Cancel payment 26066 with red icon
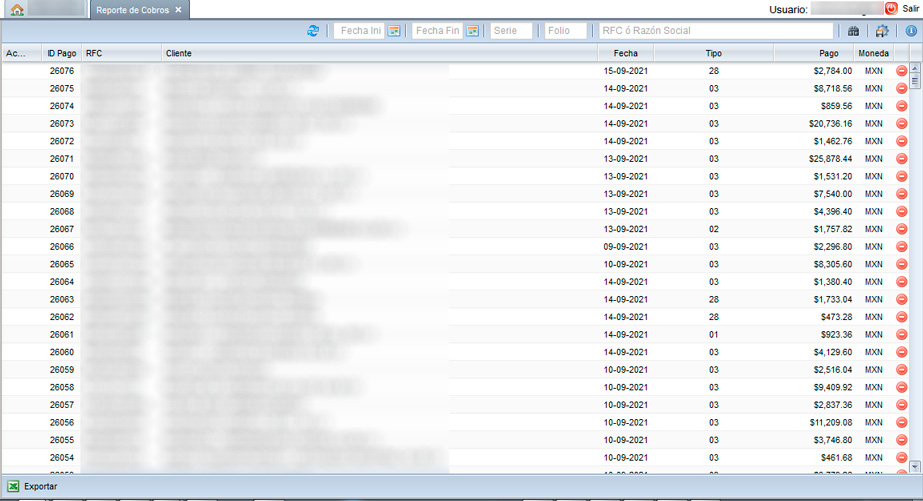Screen dimensions: 923x501 (901, 247)
